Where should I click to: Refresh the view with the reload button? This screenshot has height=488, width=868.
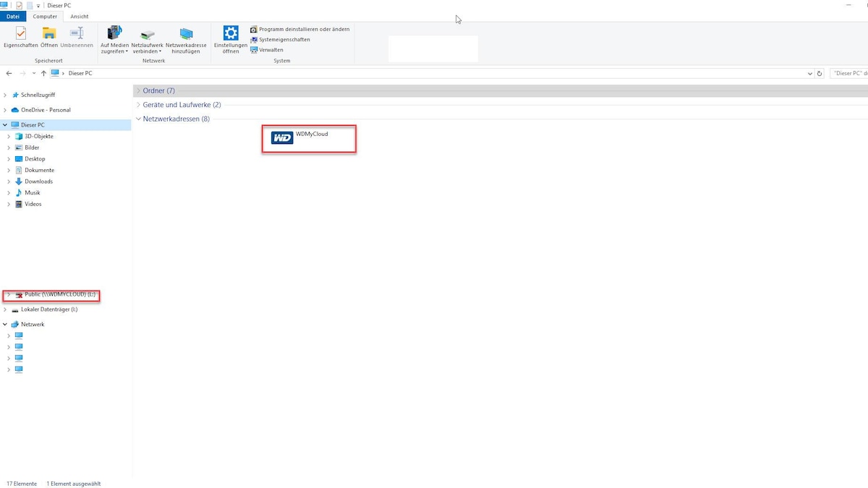[820, 73]
